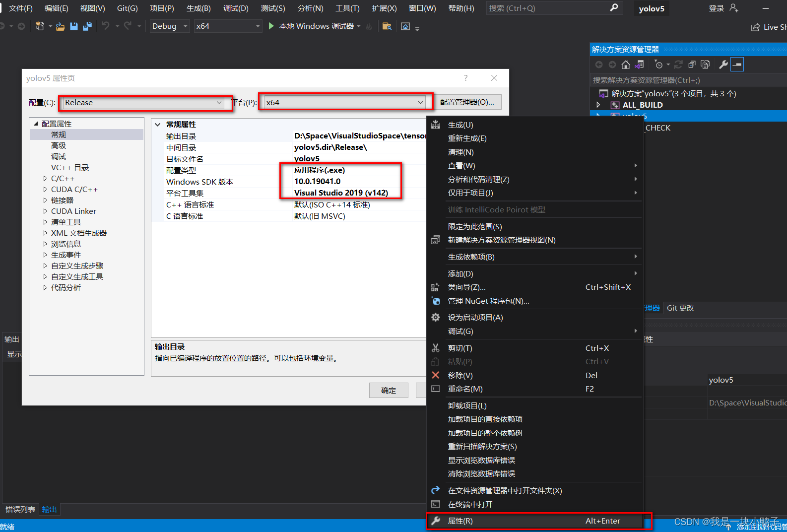Click the Save floppy disk icon

coord(74,26)
